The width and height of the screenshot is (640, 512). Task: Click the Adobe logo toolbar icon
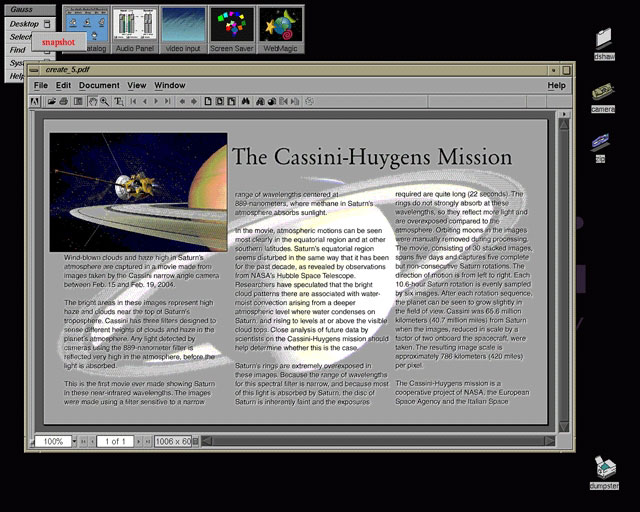[35, 101]
